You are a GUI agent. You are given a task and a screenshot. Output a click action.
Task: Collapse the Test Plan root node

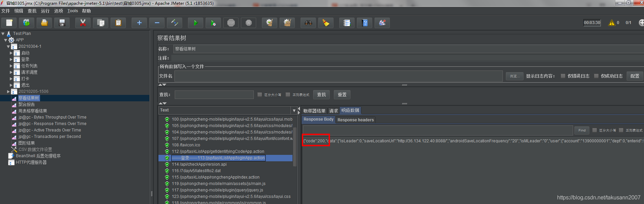pos(3,34)
